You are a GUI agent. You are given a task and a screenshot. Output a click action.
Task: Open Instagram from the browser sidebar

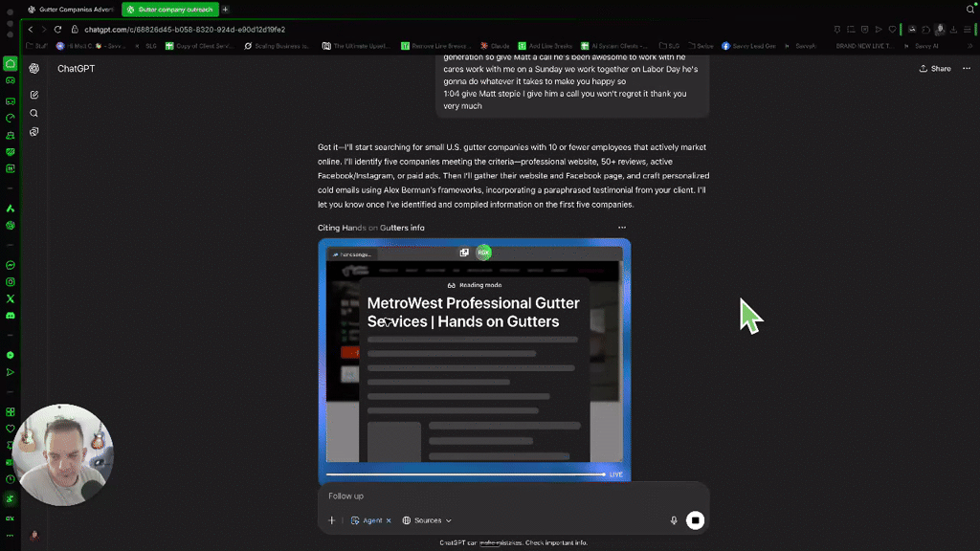[x=10, y=282]
